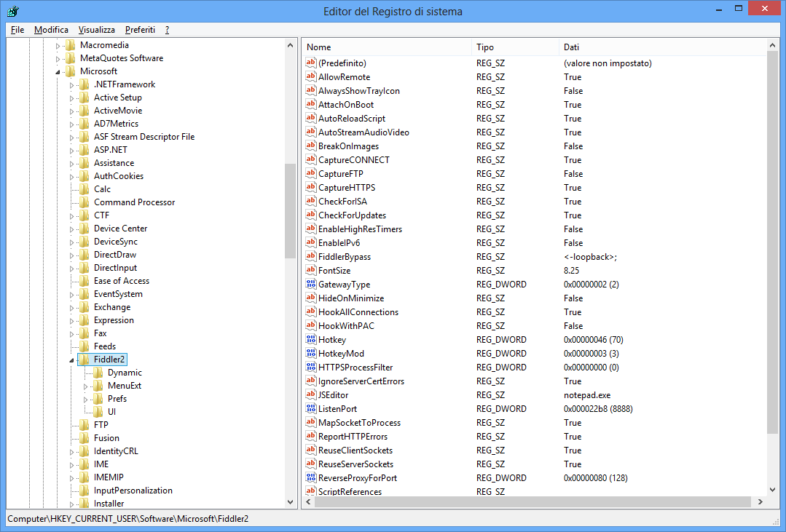The height and width of the screenshot is (532, 786).
Task: Select the IgnoreServerCertErrors value name
Action: (361, 381)
